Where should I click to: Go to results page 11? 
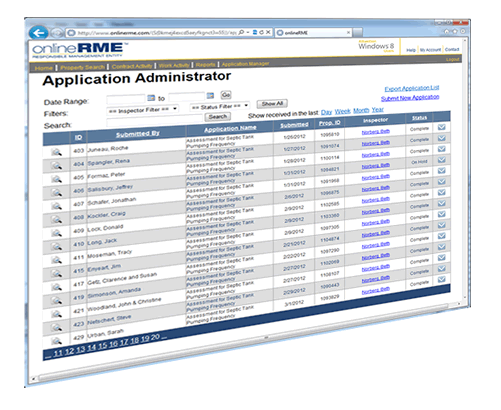pyautogui.click(x=58, y=353)
